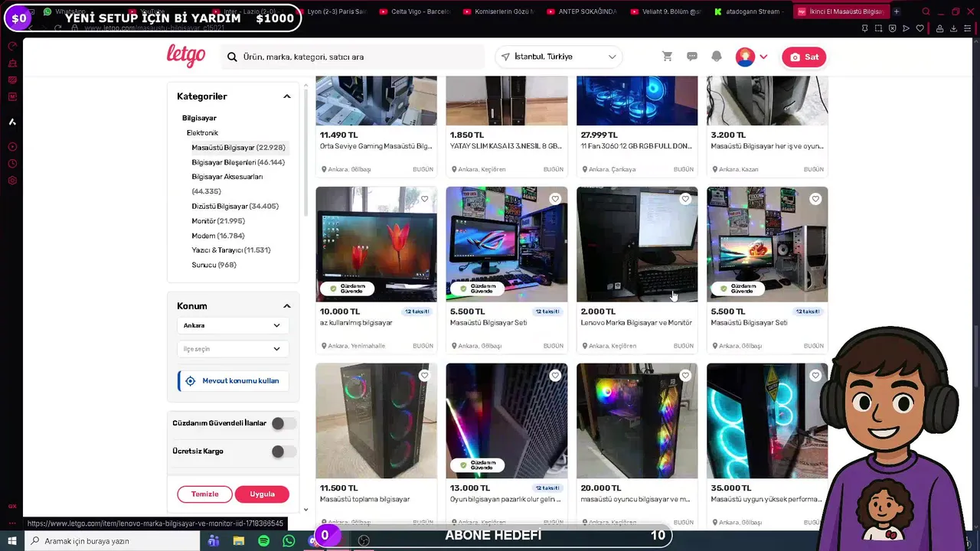Select Elektronik parent category

tap(202, 132)
